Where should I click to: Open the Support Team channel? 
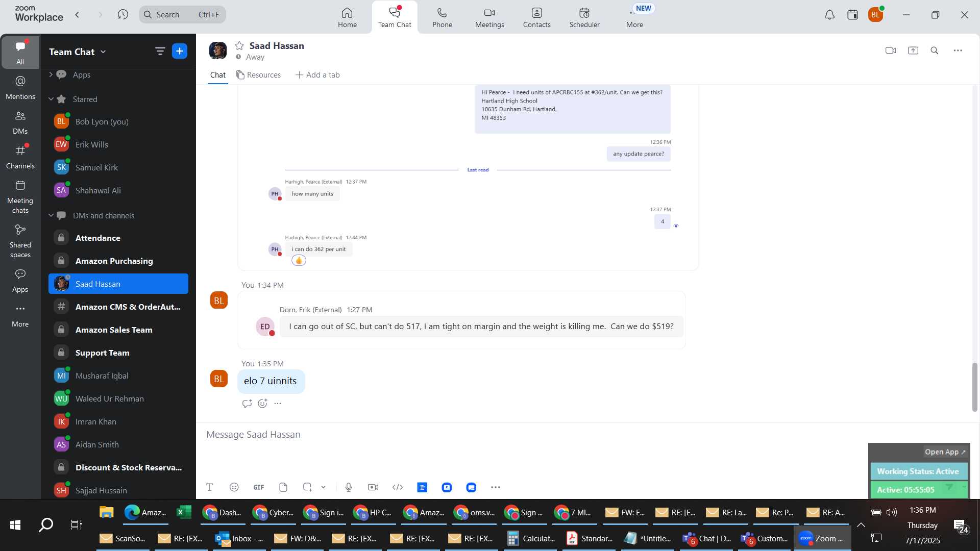click(x=118, y=353)
